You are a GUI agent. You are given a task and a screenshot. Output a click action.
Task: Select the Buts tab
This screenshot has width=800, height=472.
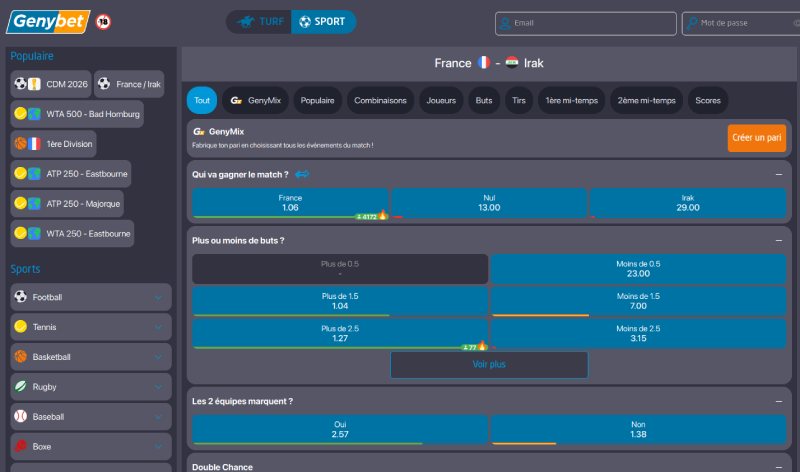coord(484,101)
